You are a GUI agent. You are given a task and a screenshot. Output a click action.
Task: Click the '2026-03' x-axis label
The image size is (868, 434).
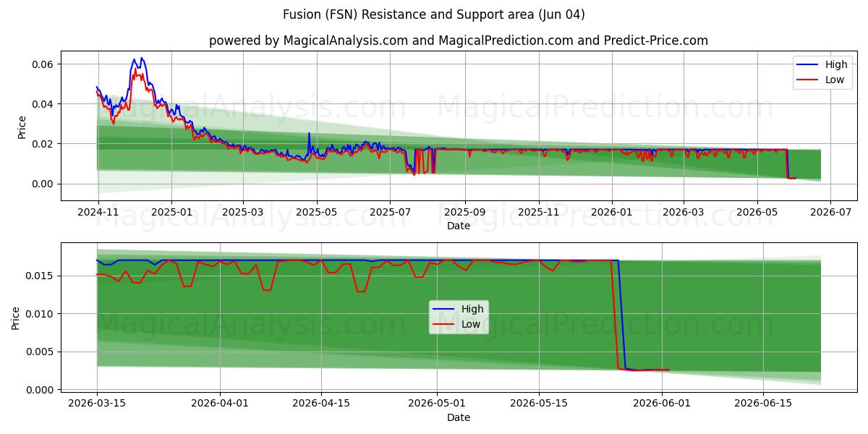pos(683,212)
